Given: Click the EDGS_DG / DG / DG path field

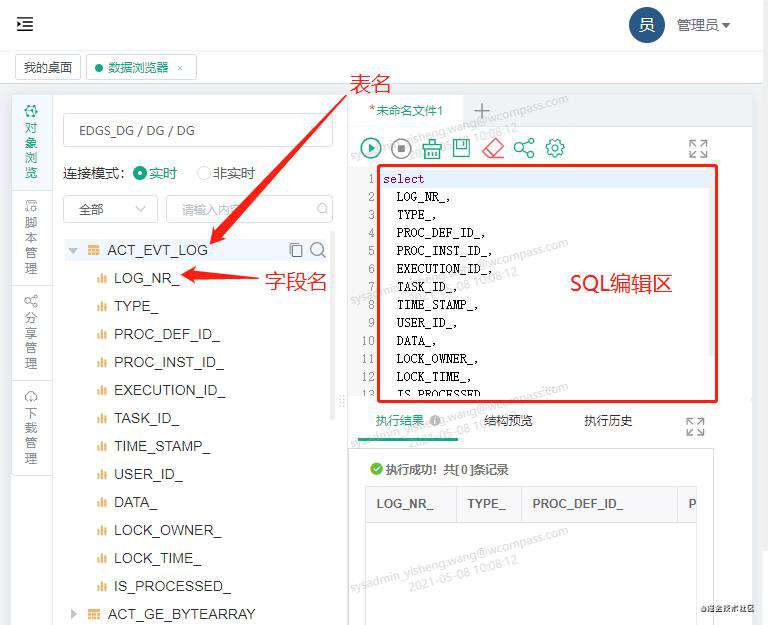Looking at the screenshot, I should pyautogui.click(x=198, y=130).
